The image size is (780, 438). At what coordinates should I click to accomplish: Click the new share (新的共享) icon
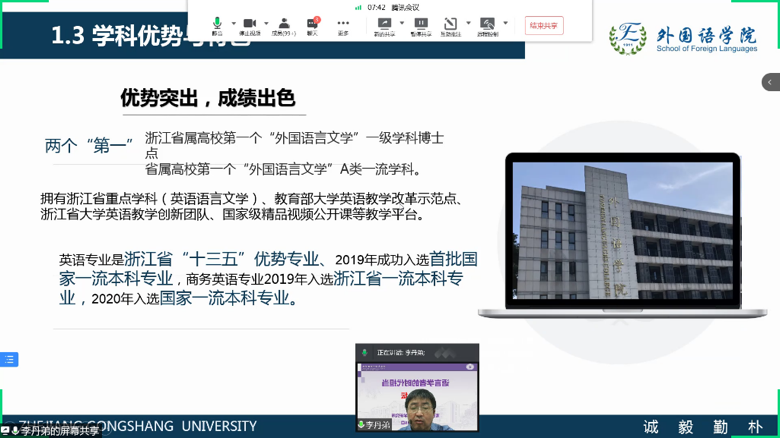(384, 24)
